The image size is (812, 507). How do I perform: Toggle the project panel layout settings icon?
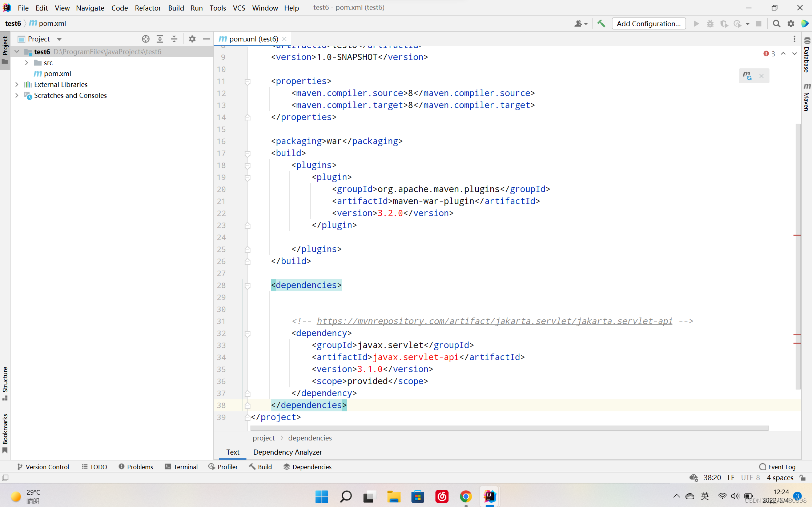click(192, 39)
